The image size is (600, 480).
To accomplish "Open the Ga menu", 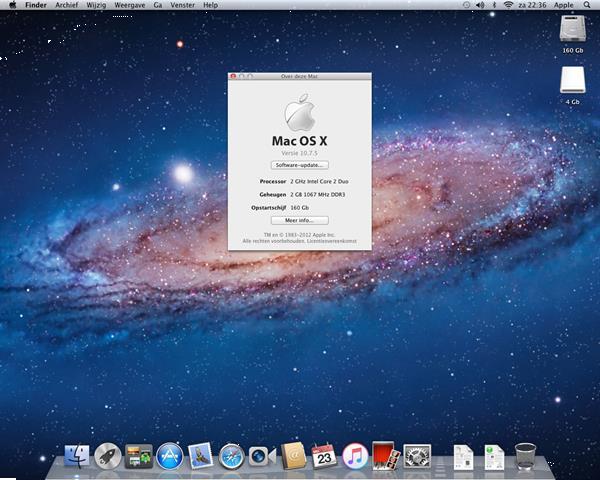I will pyautogui.click(x=158, y=5).
